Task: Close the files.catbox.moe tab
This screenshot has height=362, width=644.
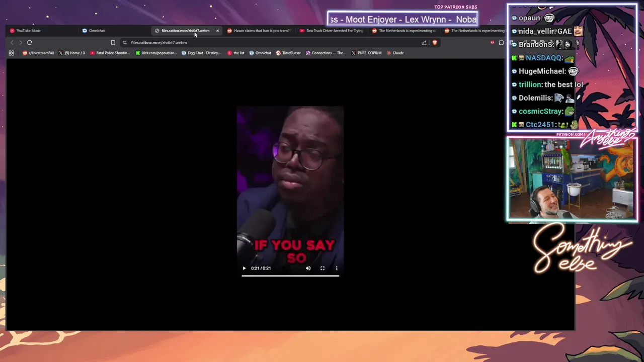Action: tap(217, 31)
